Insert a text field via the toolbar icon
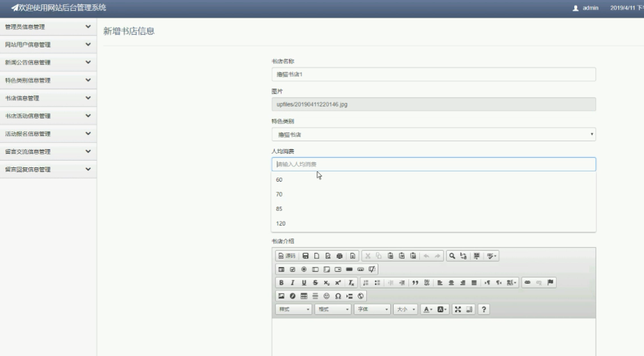 pos(315,269)
